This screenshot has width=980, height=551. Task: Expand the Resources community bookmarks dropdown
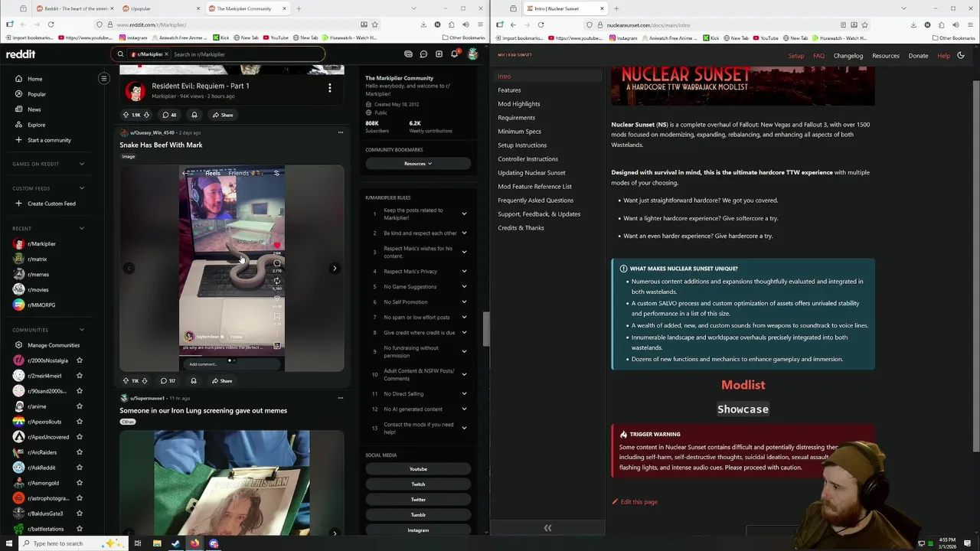coord(418,163)
